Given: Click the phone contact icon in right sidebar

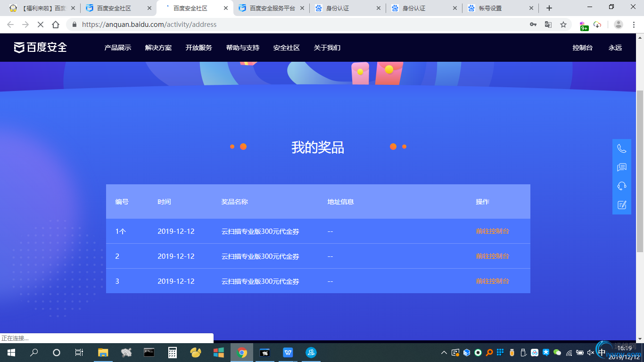Looking at the screenshot, I should coord(622,149).
